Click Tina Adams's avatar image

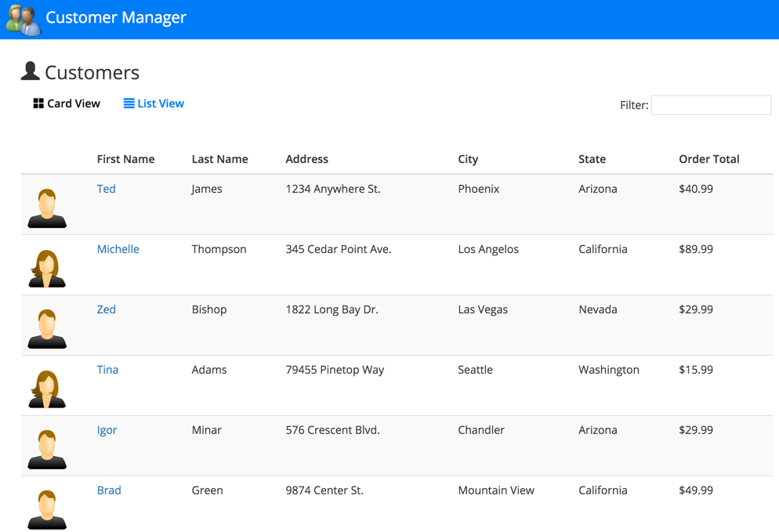click(47, 389)
